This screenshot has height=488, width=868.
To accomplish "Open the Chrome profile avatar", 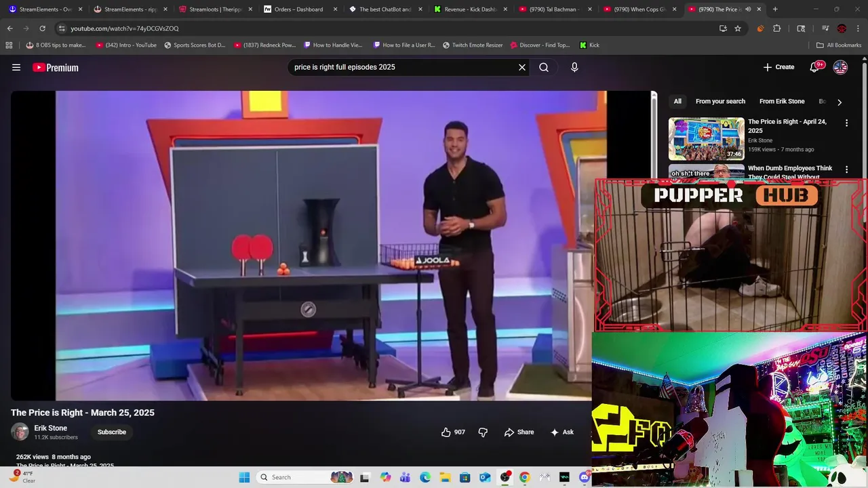I will click(x=842, y=28).
